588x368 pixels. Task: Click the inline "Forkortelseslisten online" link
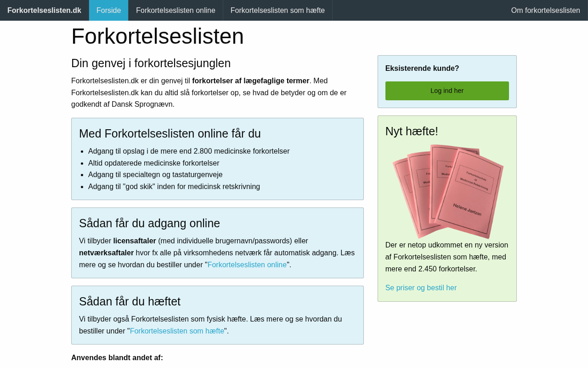[247, 264]
